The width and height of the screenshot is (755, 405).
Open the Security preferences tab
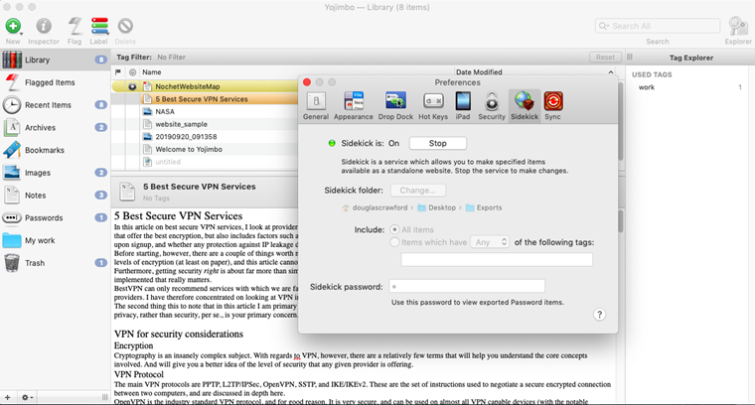[492, 106]
